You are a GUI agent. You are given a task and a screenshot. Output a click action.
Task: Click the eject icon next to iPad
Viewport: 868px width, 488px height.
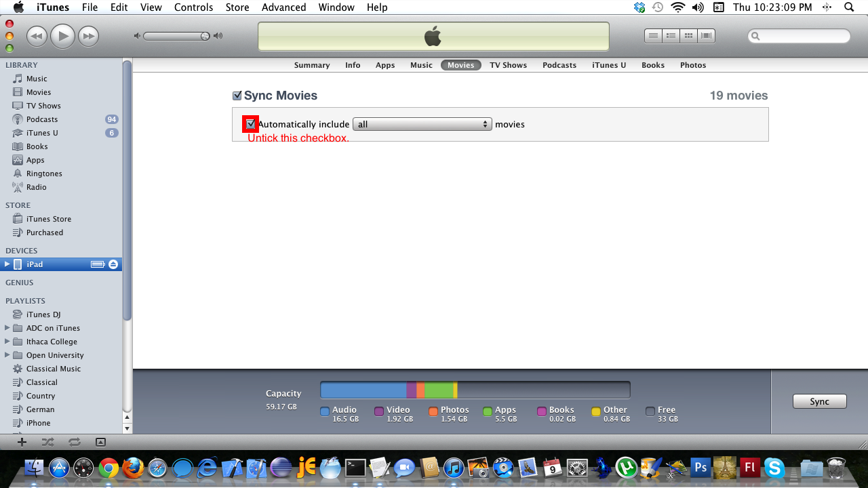[x=113, y=264]
